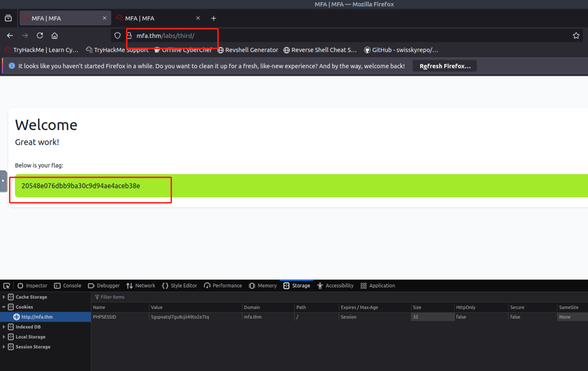
Task: Click the reload page icon
Action: 40,36
